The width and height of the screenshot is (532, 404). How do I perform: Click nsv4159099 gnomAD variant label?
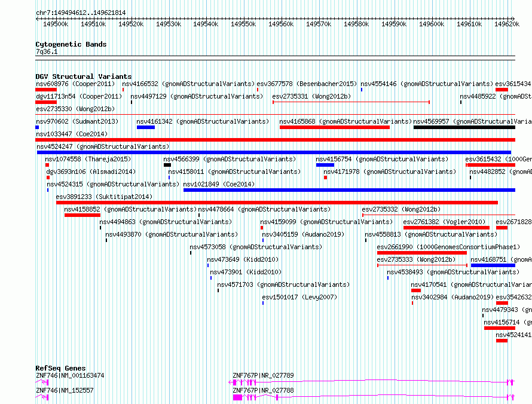[326, 222]
